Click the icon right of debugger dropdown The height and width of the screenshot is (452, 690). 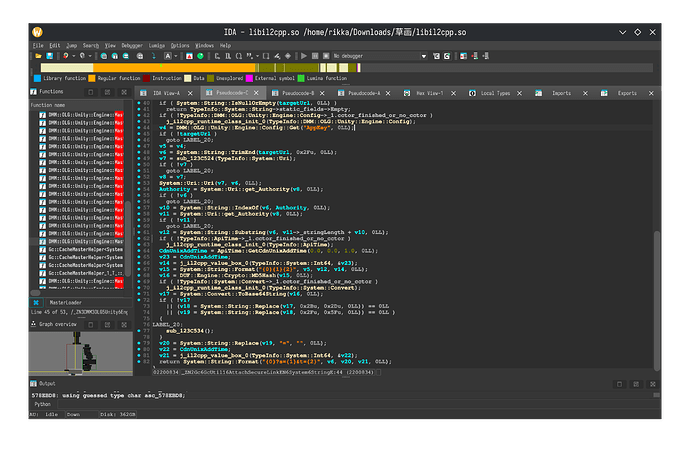tap(436, 56)
